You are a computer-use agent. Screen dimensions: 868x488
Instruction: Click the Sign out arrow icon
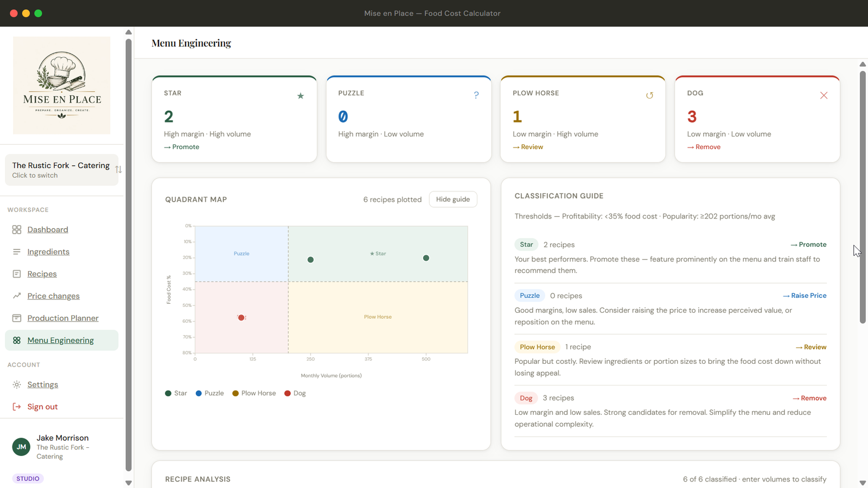tap(17, 407)
